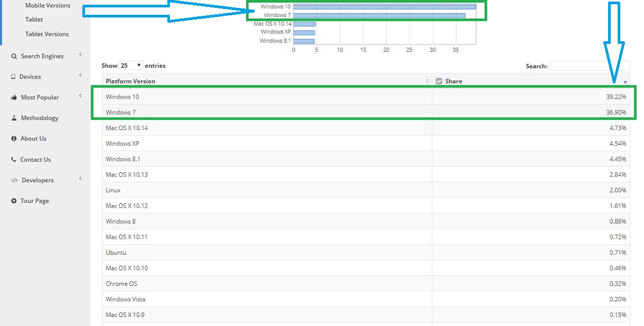Open the Search Engines section
The height and width of the screenshot is (326, 644).
coord(42,56)
